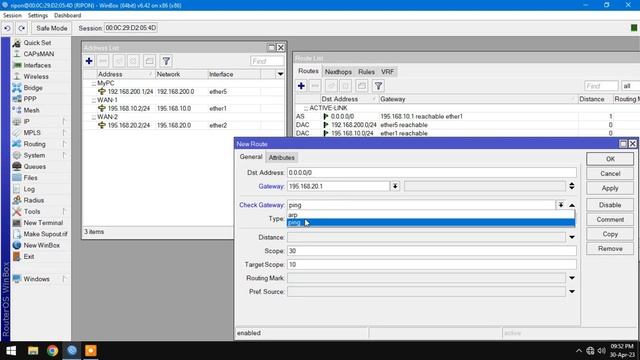Switch to the Nexthops tab
The height and width of the screenshot is (360, 640).
point(338,72)
